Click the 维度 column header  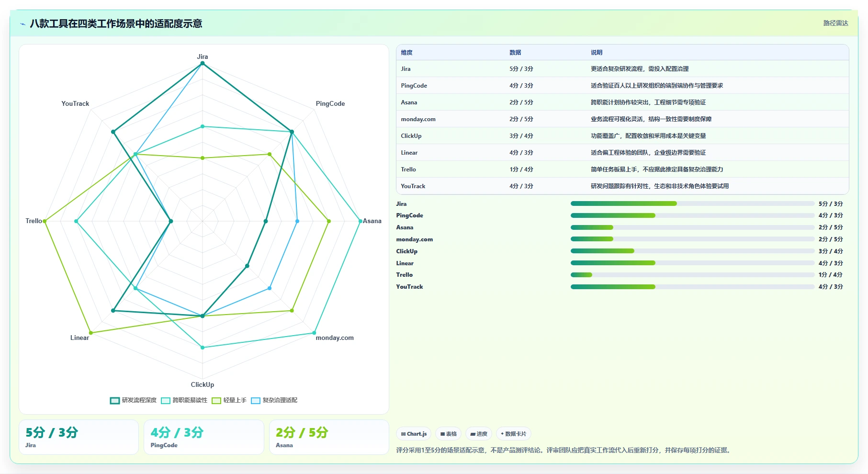pyautogui.click(x=406, y=53)
